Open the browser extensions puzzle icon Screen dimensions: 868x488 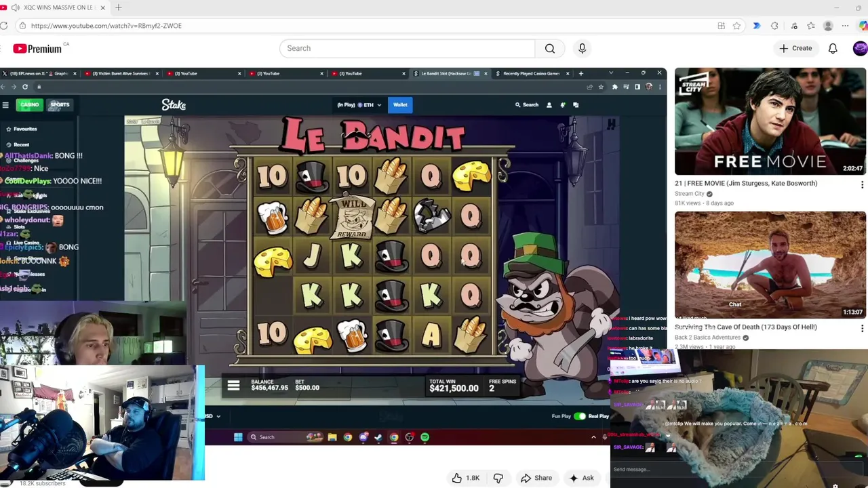774,26
